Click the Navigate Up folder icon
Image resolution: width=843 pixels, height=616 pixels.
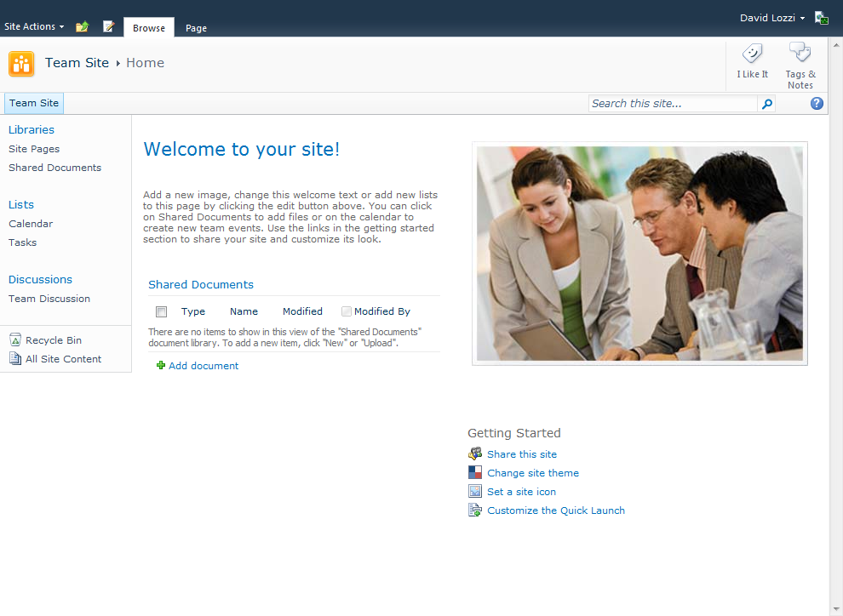(82, 27)
